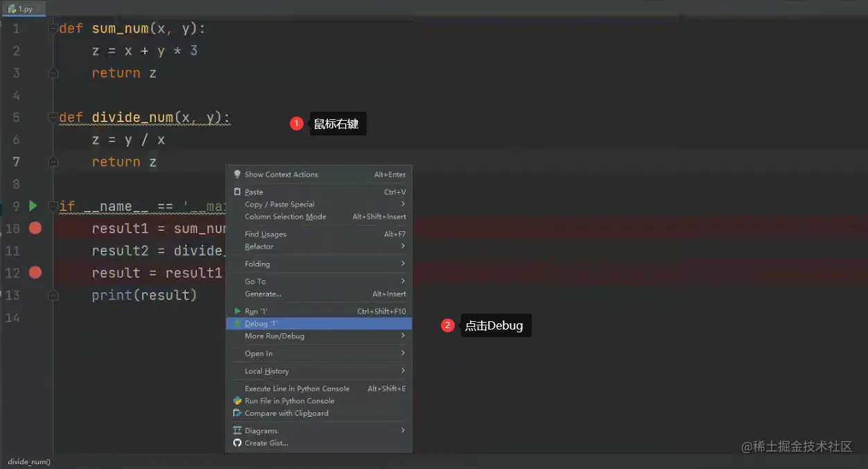
Task: Select Paste from the context menu
Action: pyautogui.click(x=319, y=191)
